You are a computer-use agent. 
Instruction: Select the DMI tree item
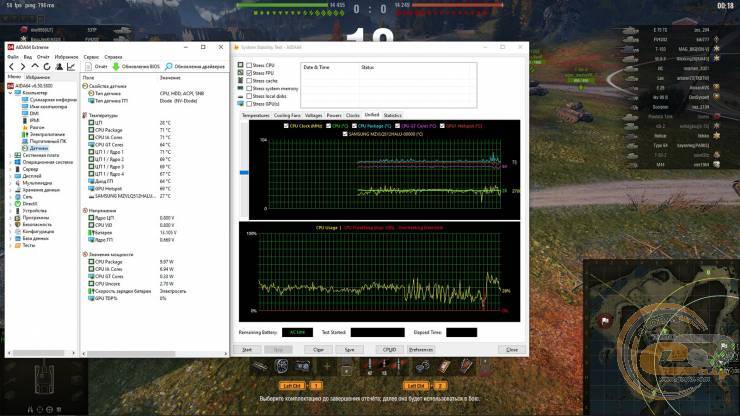pos(34,113)
